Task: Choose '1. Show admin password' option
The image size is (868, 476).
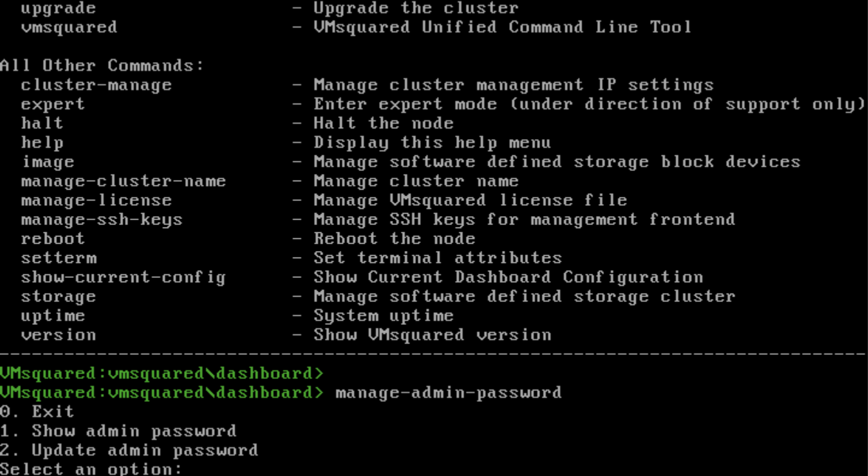Action: (118, 431)
